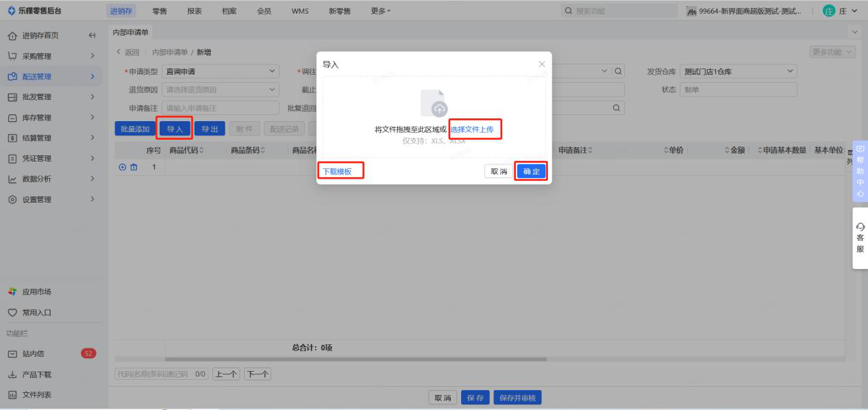Click the 选择文件上传 link
The width and height of the screenshot is (868, 410).
point(472,129)
